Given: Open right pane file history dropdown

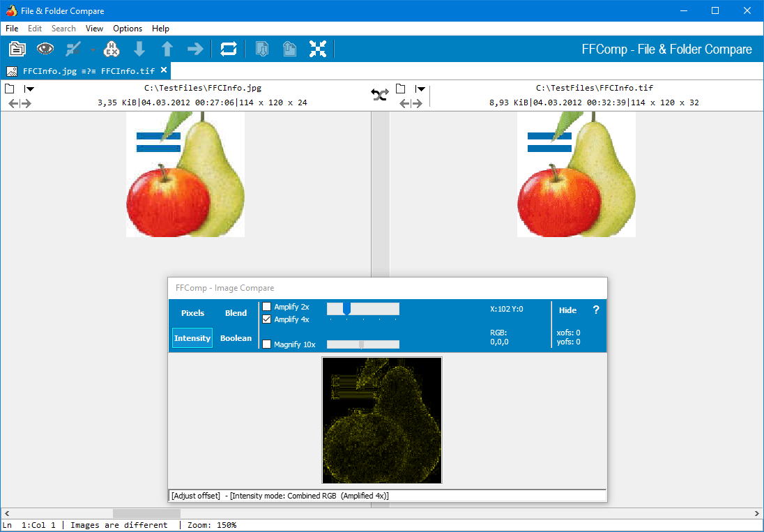Looking at the screenshot, I should (x=420, y=89).
